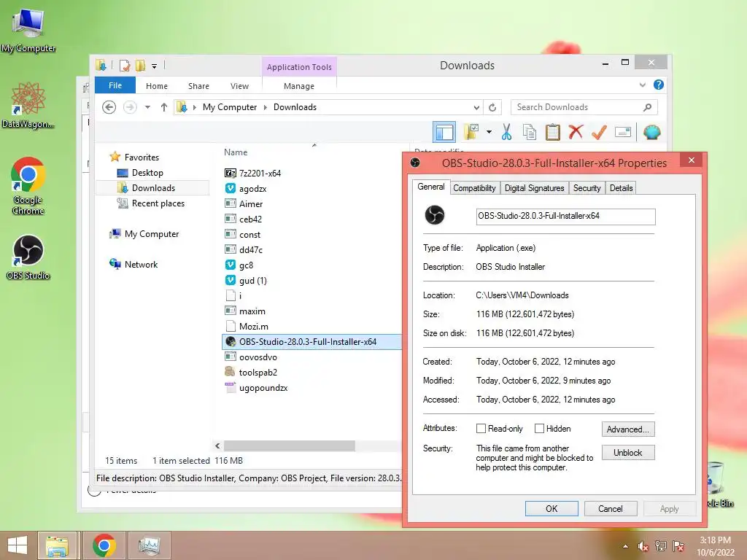Screen dimensions: 747x560
Task: Open the address bar history dropdown
Action: (476, 108)
